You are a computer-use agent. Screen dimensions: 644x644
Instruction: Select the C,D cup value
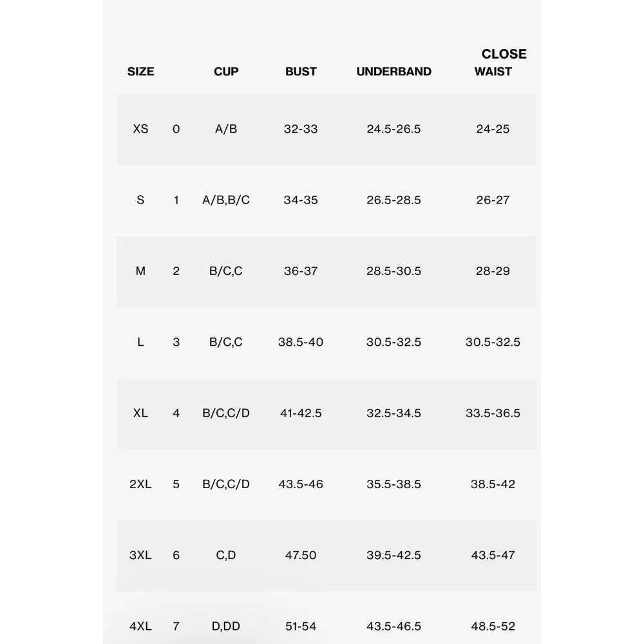point(226,555)
